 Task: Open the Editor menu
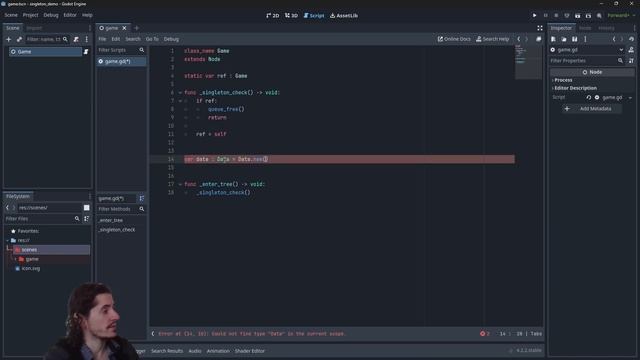coord(70,15)
